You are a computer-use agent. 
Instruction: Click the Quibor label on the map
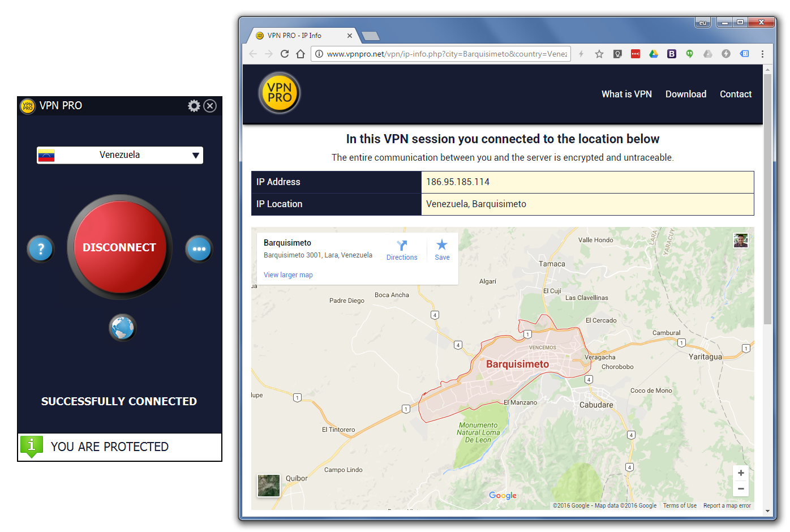[297, 478]
